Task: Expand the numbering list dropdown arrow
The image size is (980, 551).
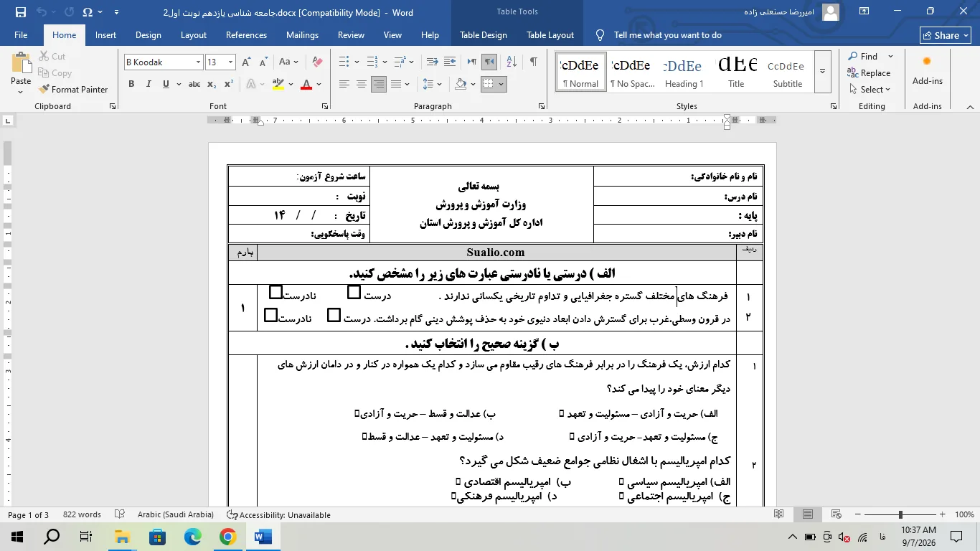Action: point(385,62)
